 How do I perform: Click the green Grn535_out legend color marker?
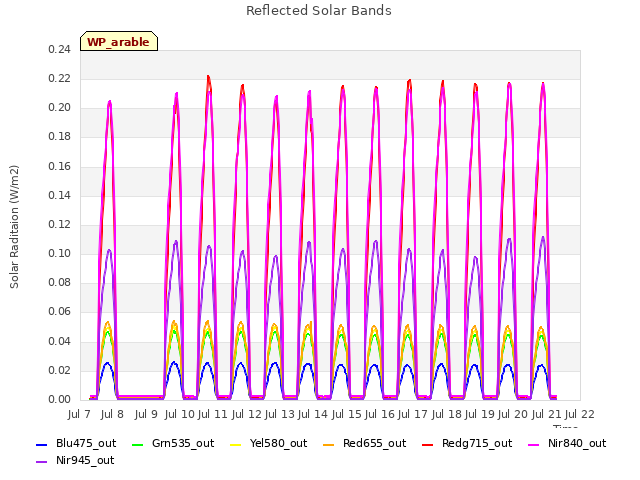coord(138,444)
